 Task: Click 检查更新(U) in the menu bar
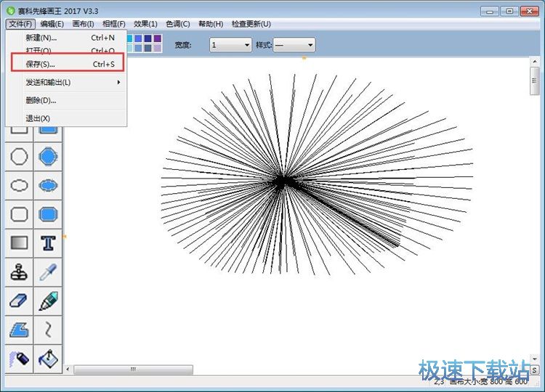tap(251, 24)
